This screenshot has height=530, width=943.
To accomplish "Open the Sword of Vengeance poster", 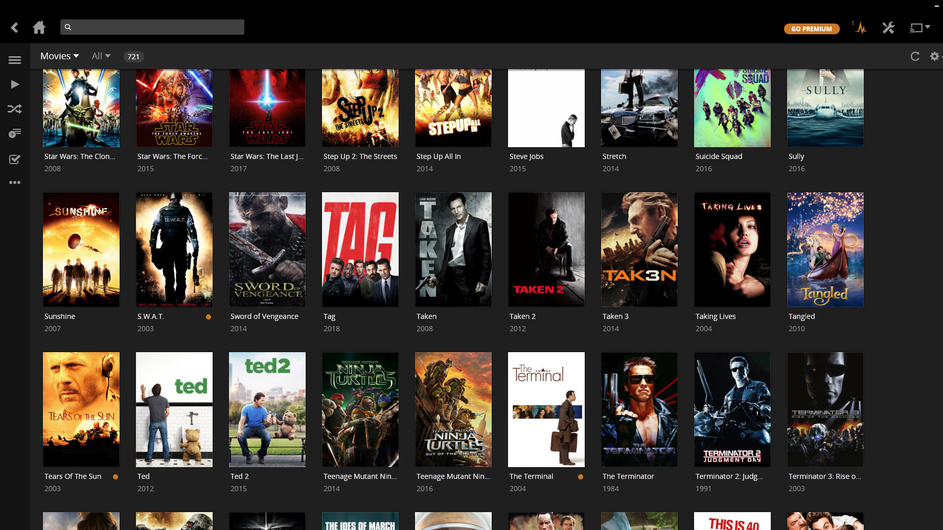I will click(x=267, y=250).
